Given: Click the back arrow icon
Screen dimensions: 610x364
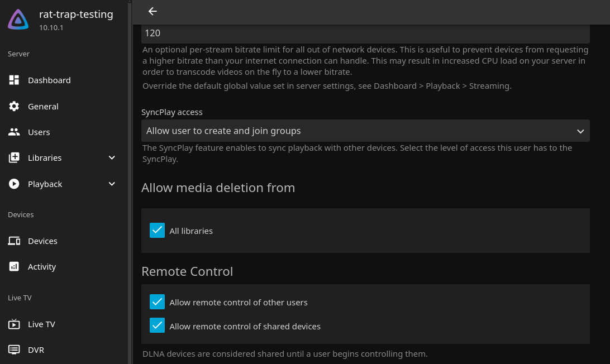Looking at the screenshot, I should tap(152, 11).
